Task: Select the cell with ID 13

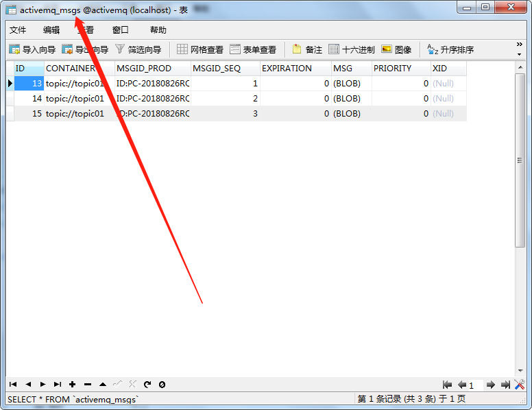Action: pyautogui.click(x=29, y=83)
